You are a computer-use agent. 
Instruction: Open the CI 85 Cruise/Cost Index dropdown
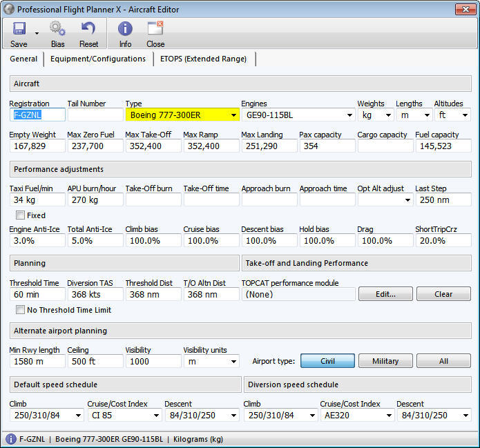click(x=124, y=416)
